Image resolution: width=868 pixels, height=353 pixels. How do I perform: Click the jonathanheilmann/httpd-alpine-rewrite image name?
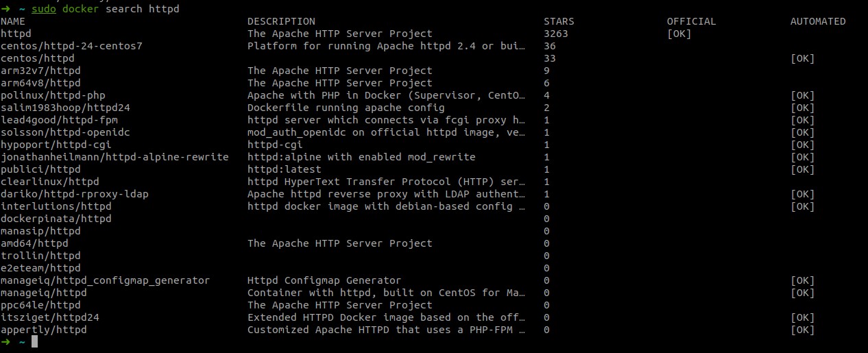point(114,157)
